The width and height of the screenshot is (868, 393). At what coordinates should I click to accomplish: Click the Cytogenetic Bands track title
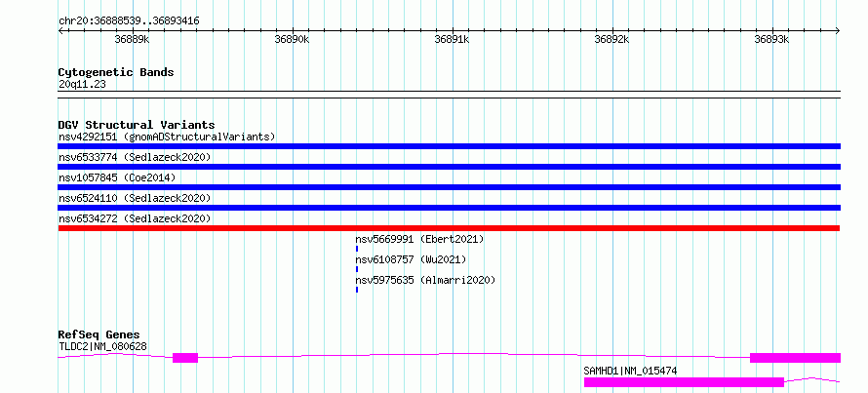pos(116,72)
